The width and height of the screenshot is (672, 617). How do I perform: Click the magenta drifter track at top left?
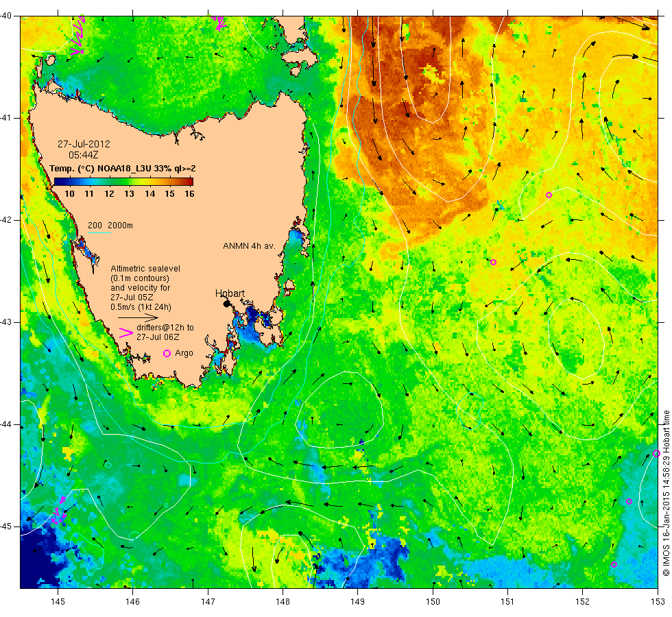[x=78, y=35]
